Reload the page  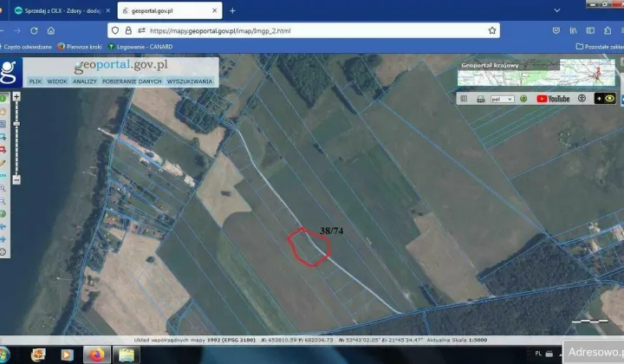(x=34, y=30)
